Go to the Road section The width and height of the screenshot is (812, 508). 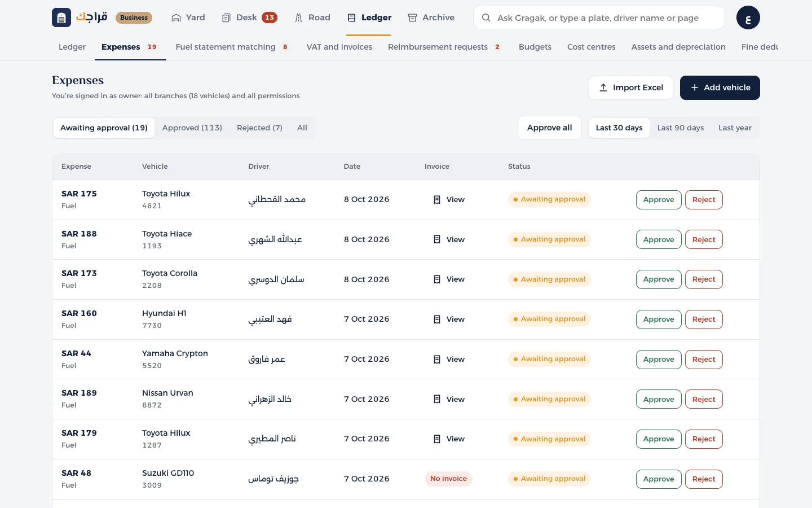pyautogui.click(x=312, y=17)
